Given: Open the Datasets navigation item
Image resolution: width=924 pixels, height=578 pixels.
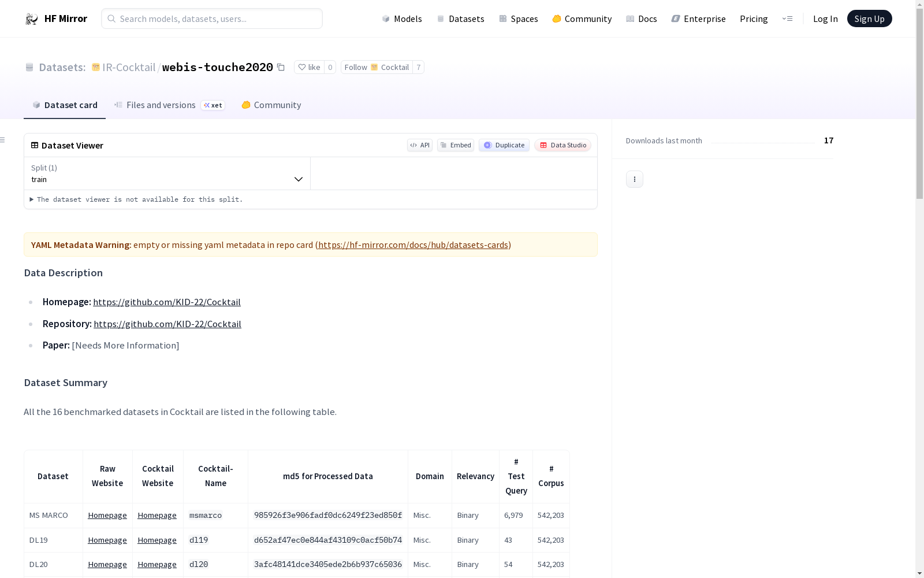Looking at the screenshot, I should tap(460, 18).
